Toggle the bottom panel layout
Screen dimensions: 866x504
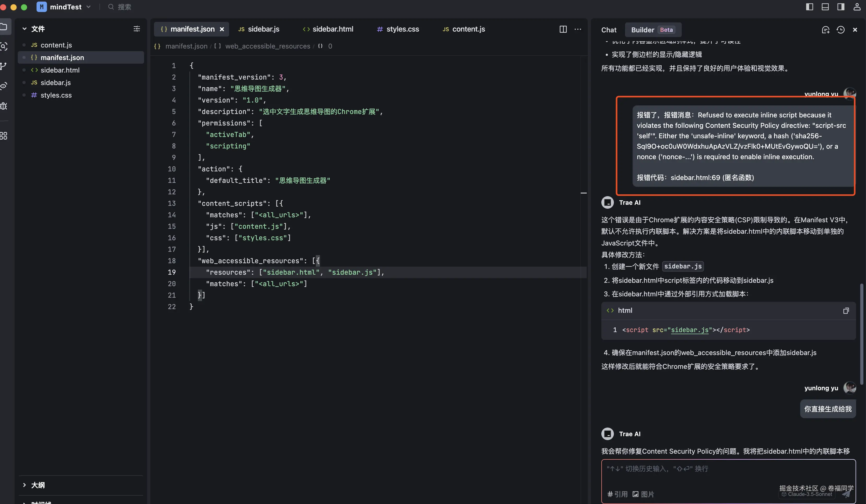pyautogui.click(x=825, y=7)
